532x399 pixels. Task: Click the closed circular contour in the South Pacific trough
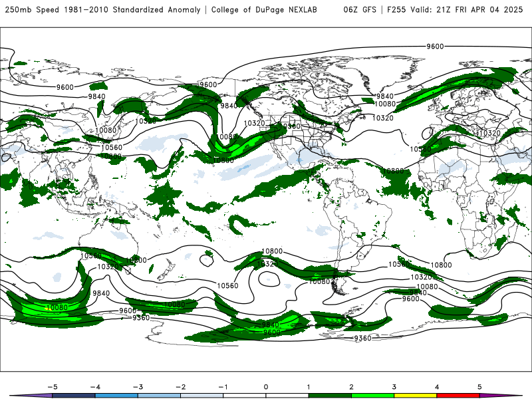pos(269,279)
